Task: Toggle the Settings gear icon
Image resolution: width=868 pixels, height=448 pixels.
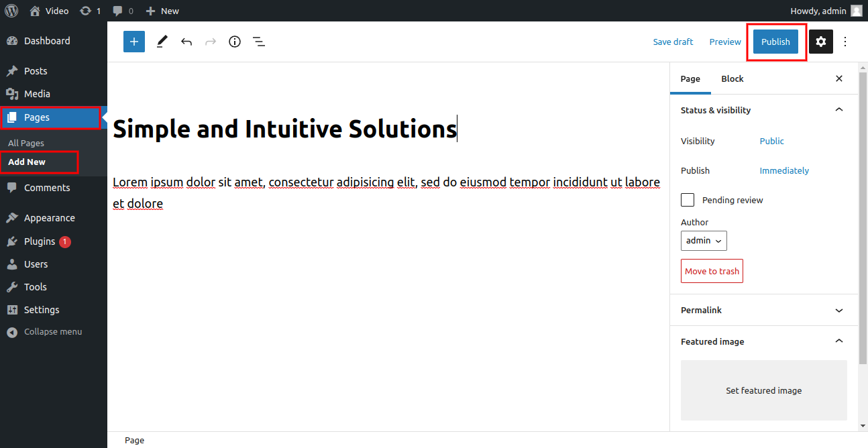Action: 821,42
